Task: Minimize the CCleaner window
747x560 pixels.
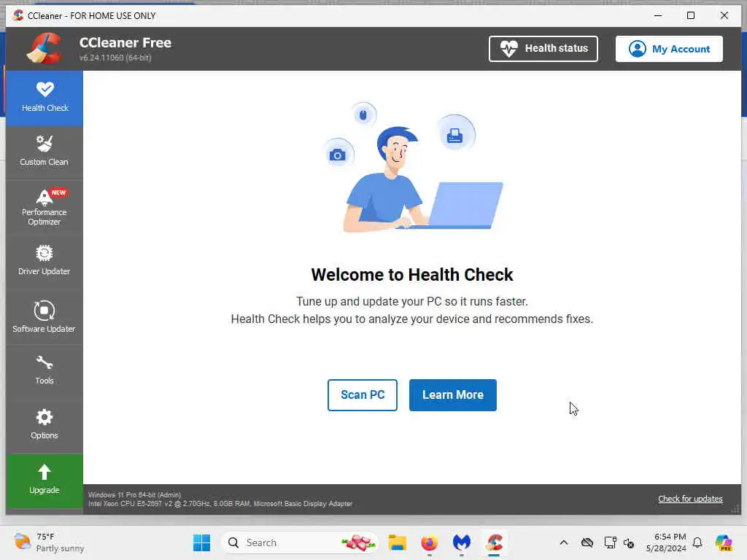Action: pyautogui.click(x=658, y=15)
